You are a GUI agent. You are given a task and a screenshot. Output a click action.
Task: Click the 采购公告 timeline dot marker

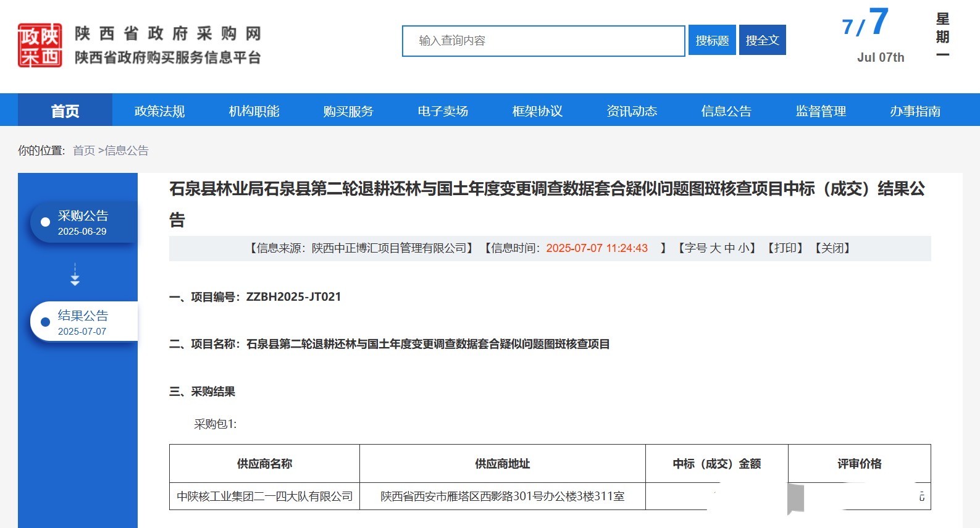pos(45,222)
